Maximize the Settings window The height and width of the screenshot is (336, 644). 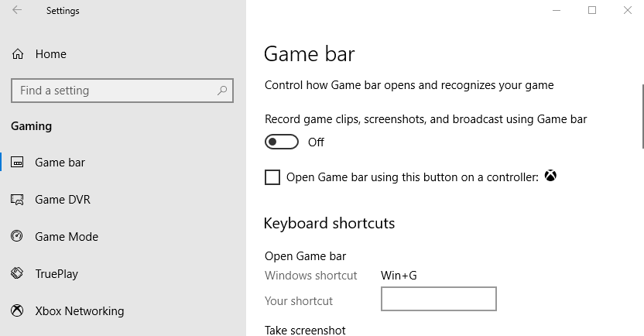(592, 10)
